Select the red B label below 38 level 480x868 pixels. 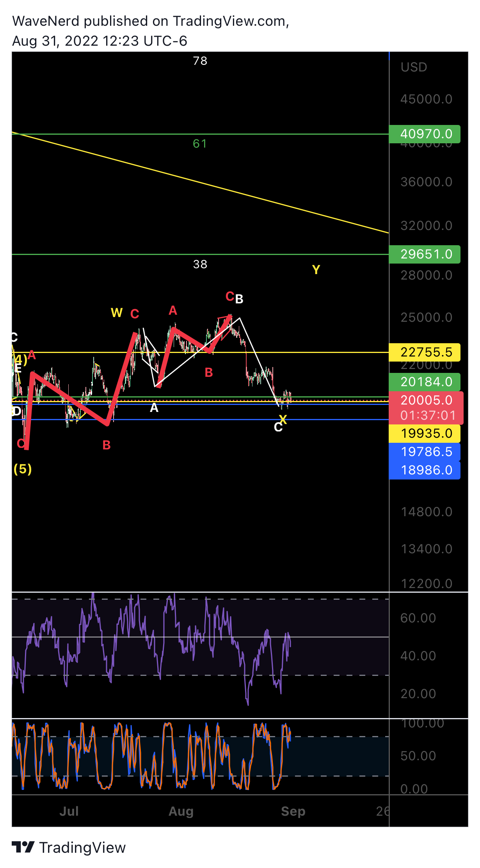pyautogui.click(x=209, y=373)
